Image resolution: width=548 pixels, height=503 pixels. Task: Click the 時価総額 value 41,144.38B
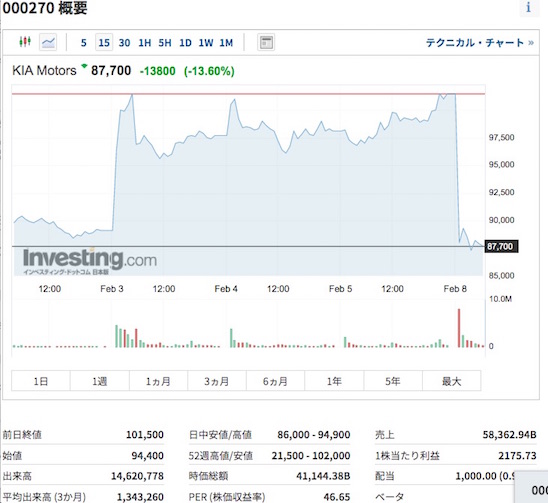point(323,476)
